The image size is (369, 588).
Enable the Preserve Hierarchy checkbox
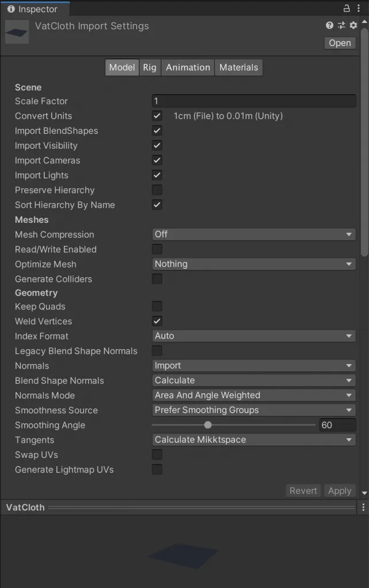(157, 190)
